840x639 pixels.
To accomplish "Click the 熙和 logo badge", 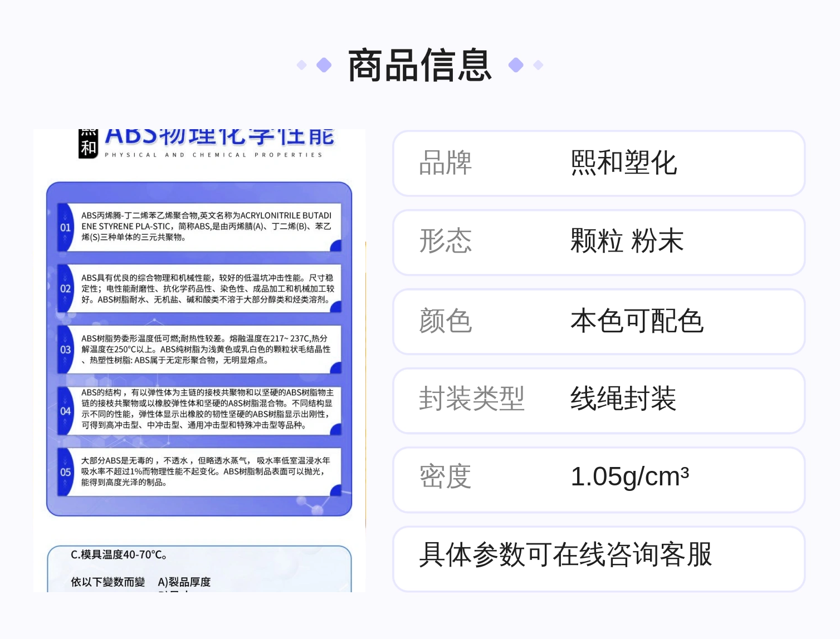I will click(88, 144).
